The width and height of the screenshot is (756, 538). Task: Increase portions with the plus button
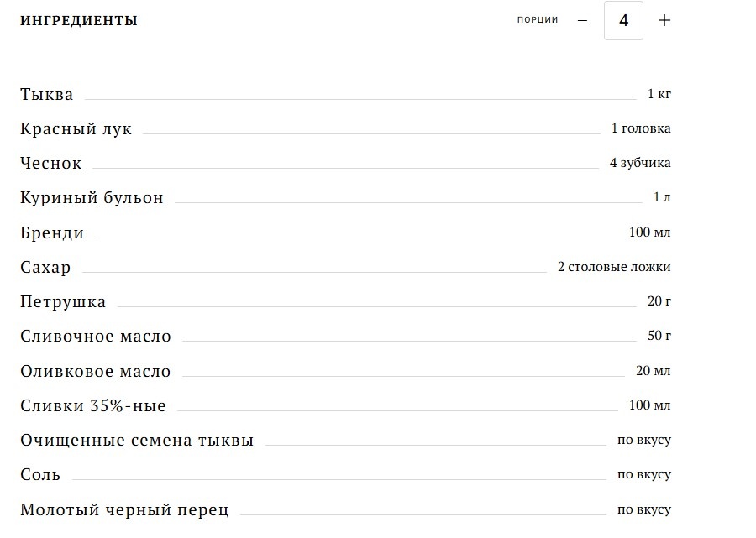[x=664, y=20]
